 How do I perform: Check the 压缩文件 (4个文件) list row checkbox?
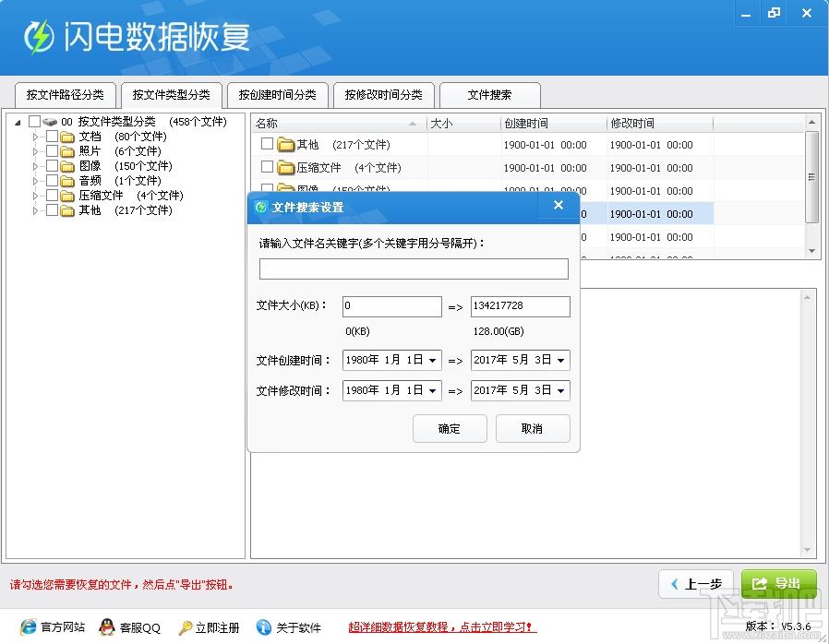(x=267, y=167)
